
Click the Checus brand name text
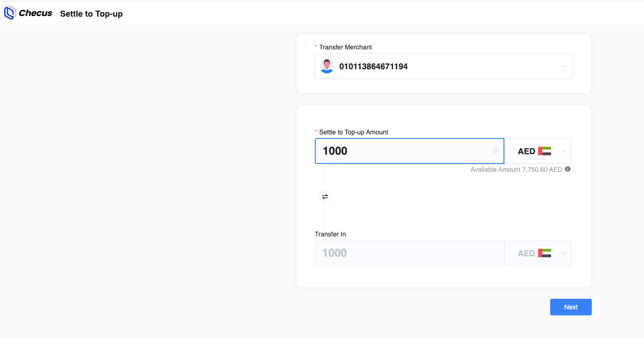click(x=36, y=13)
